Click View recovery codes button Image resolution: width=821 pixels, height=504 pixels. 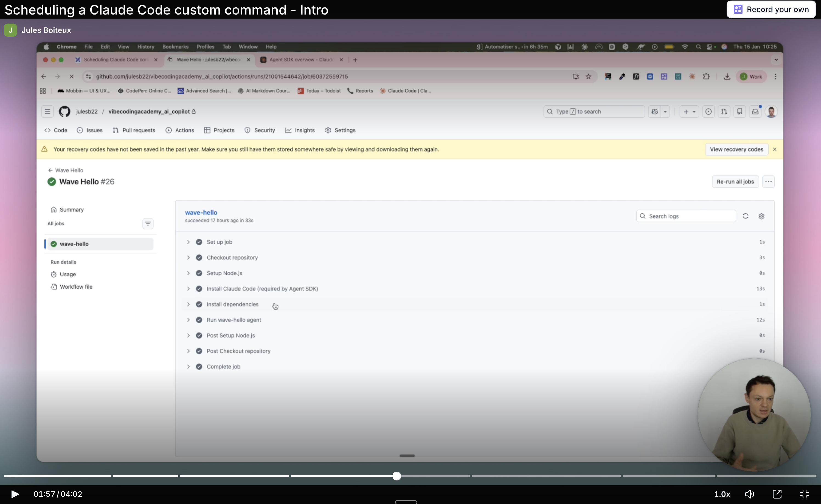(x=736, y=149)
